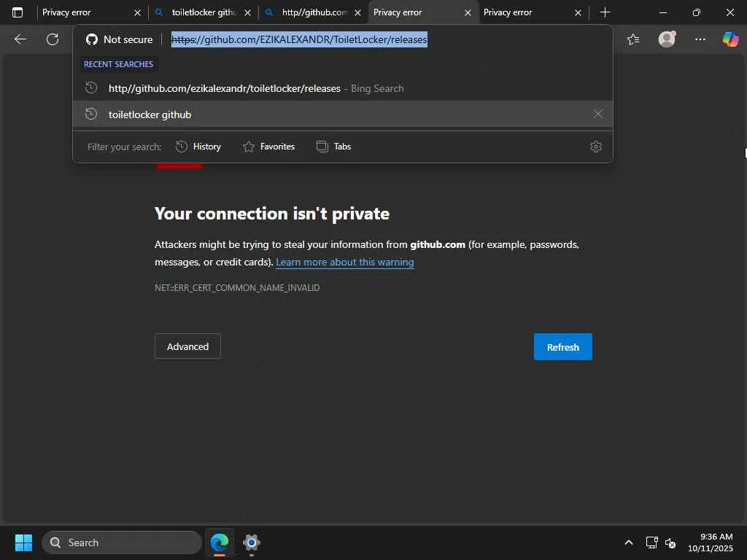Select the http//github.com/ezikalexandr/toiletlocker/releases suggestion
Screen dimensions: 747x560
pos(343,88)
